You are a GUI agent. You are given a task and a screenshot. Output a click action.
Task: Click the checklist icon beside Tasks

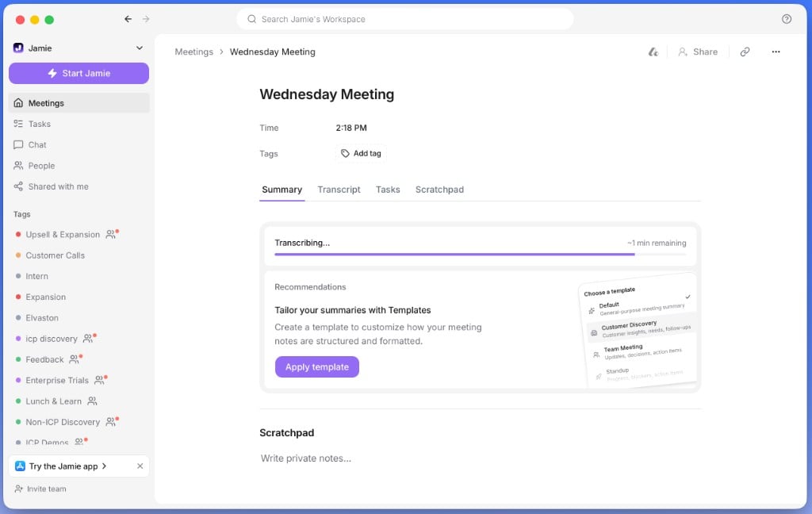click(x=18, y=124)
